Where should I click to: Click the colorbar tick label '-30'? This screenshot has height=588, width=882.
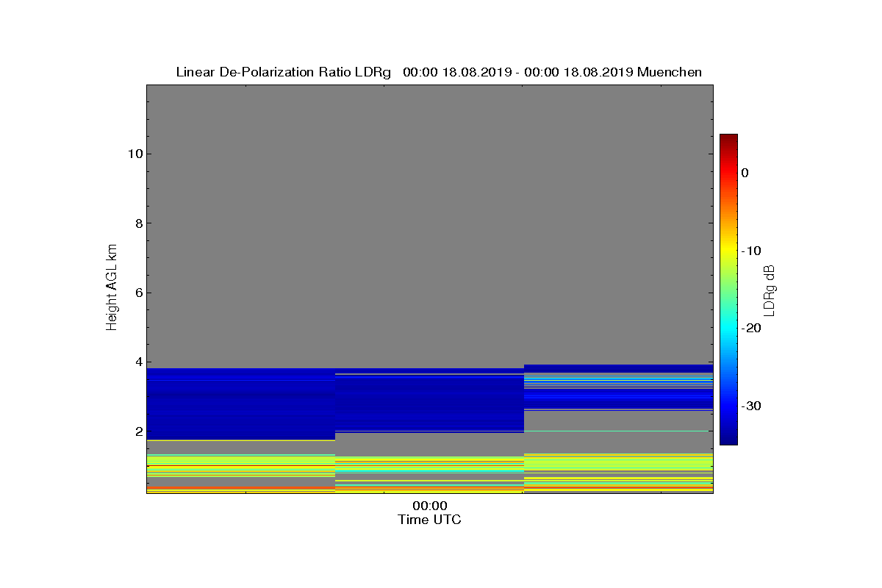751,406
